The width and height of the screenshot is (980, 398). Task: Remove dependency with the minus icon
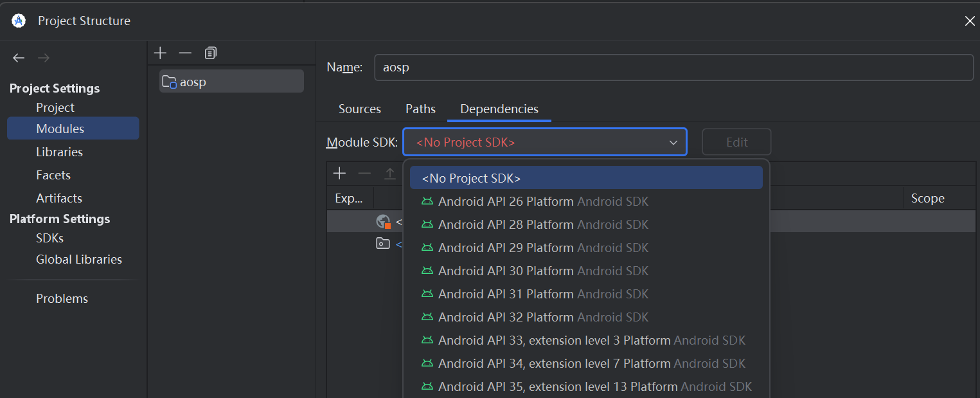[364, 173]
